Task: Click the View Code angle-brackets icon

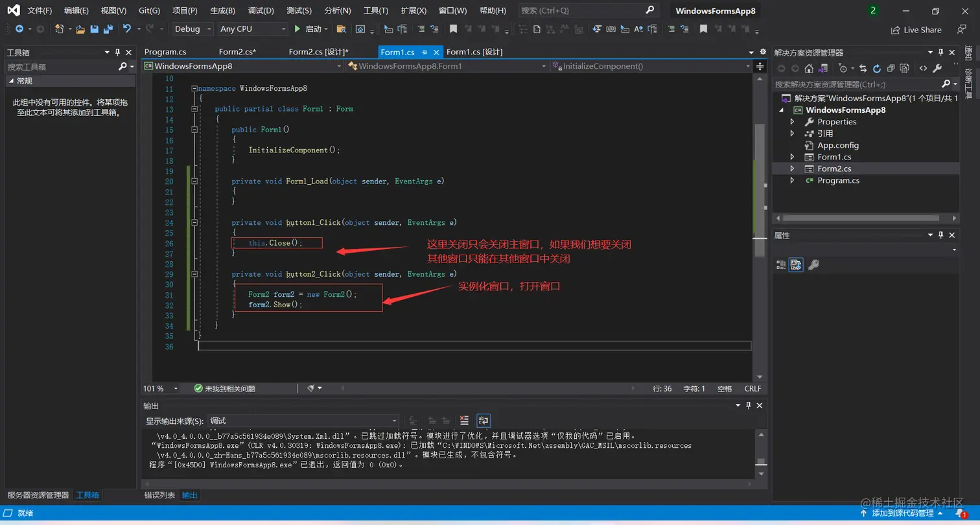Action: click(924, 68)
